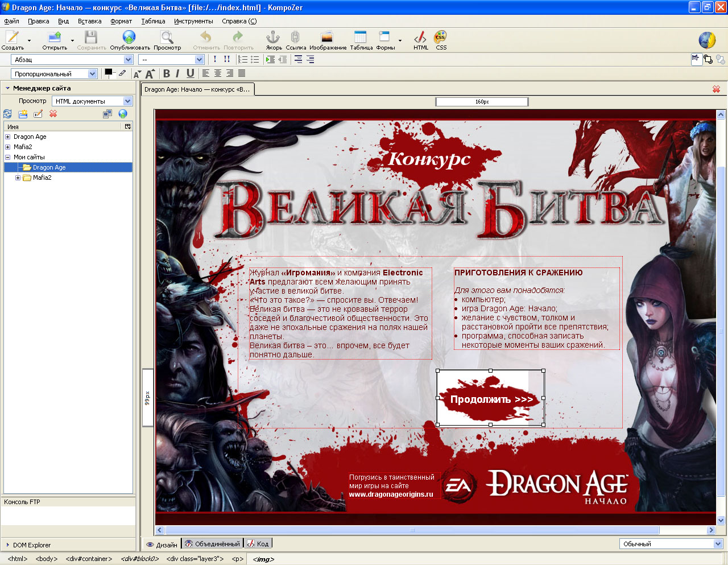Insert an anchor with Якорь icon
This screenshot has height=565, width=728.
coord(274,39)
